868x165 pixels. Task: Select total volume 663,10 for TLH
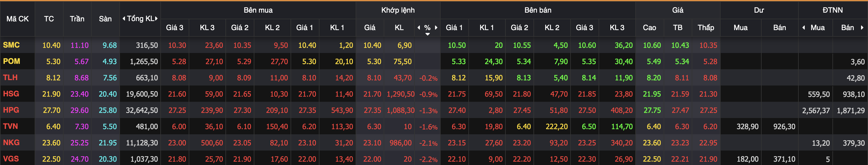[147, 77]
